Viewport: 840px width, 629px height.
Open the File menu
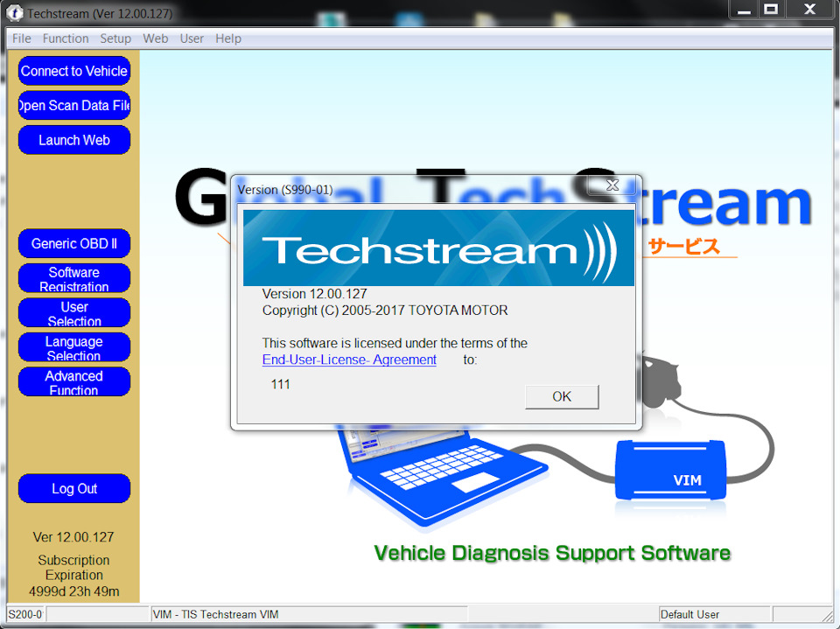[21, 38]
